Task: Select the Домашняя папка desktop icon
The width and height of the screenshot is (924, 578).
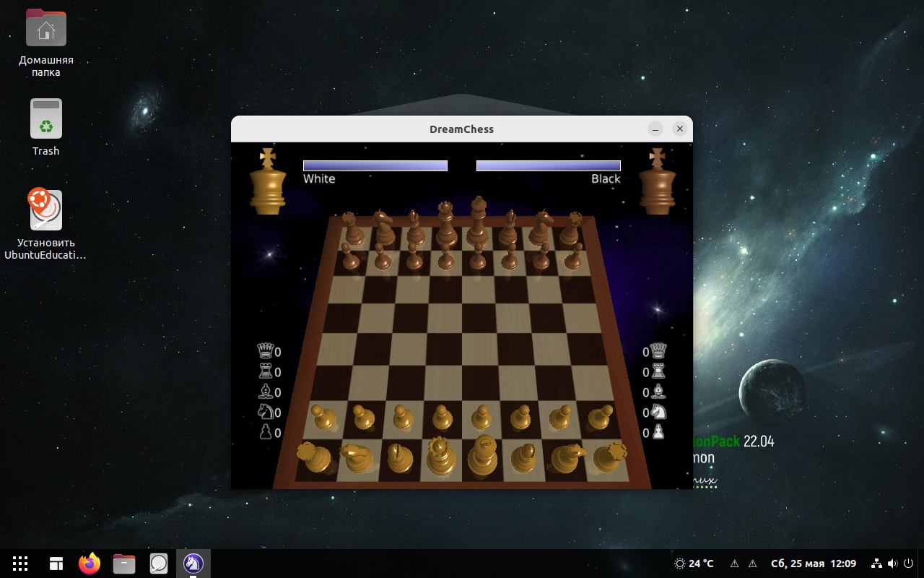Action: click(46, 43)
